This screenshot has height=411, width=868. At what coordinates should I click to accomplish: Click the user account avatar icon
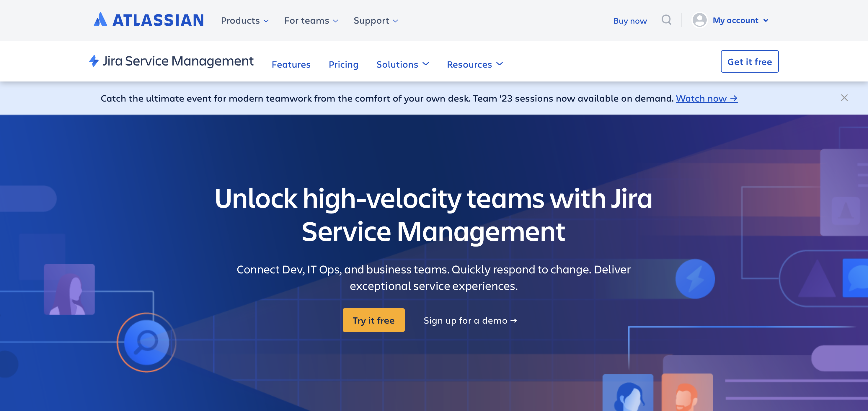tap(700, 20)
